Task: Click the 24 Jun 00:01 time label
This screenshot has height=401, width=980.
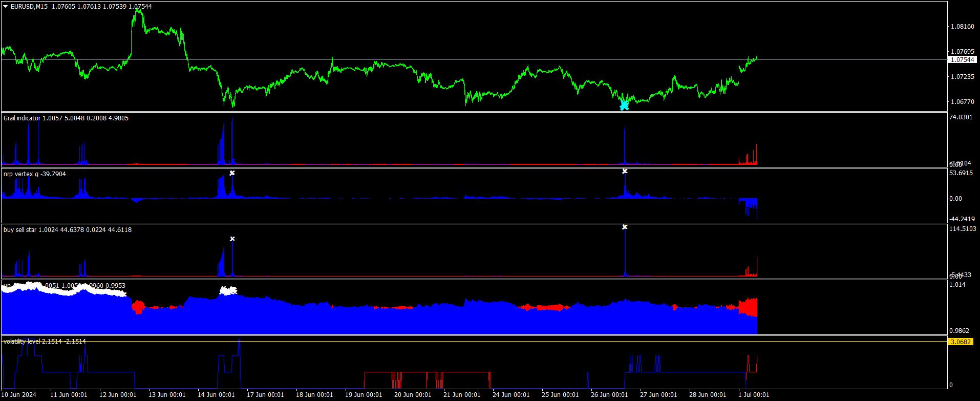Action: click(x=511, y=395)
